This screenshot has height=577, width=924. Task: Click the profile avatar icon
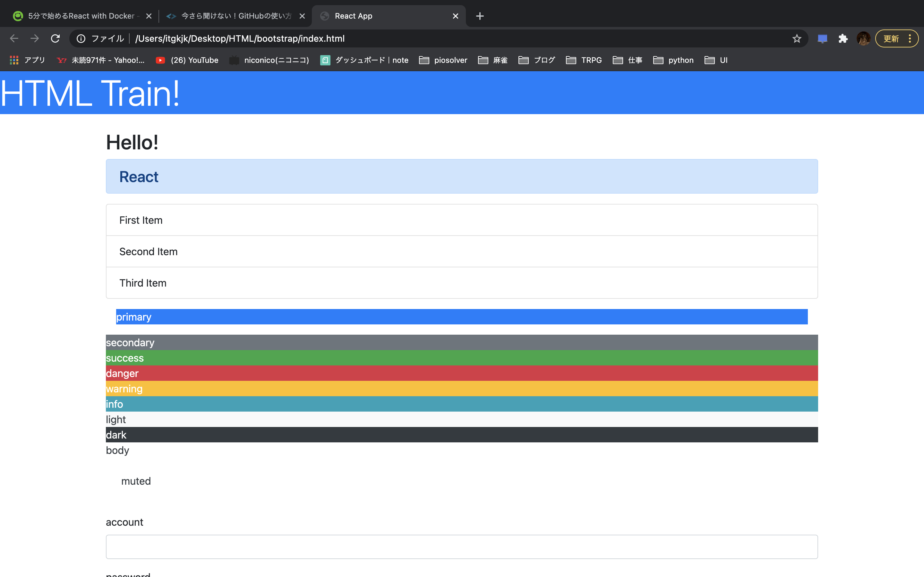[x=863, y=38]
